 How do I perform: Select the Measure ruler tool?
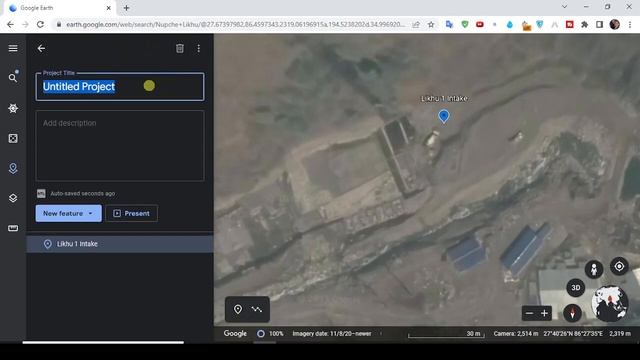13,228
